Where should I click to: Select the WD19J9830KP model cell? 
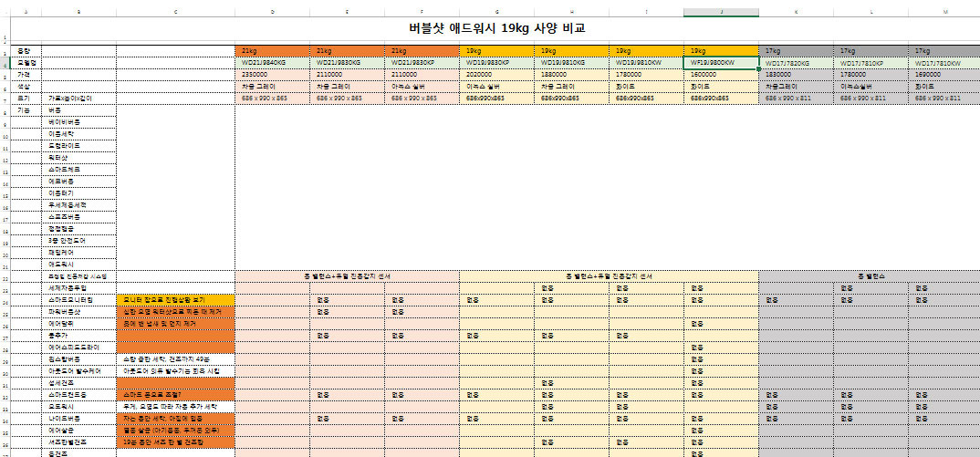pyautogui.click(x=496, y=63)
